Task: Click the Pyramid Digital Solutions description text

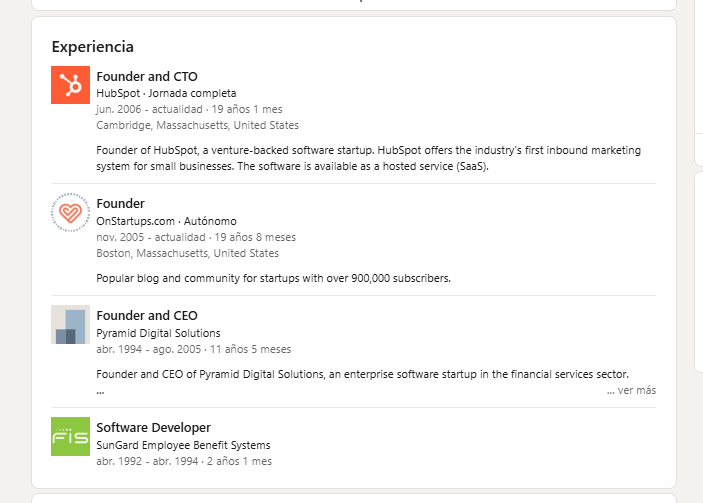Action: click(x=363, y=374)
